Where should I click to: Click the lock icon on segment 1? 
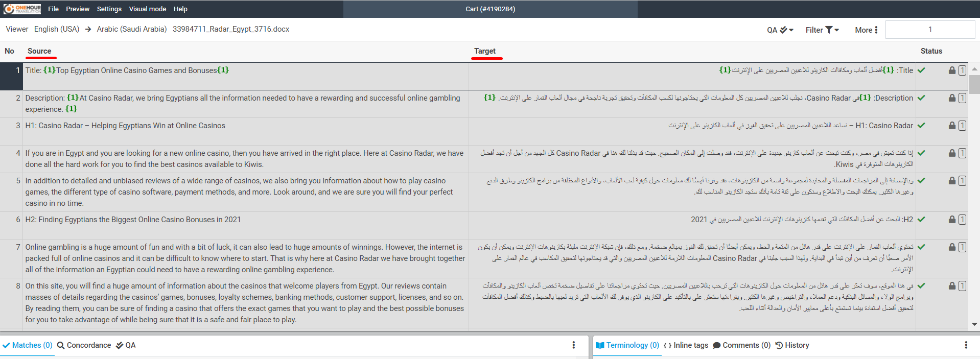[952, 70]
